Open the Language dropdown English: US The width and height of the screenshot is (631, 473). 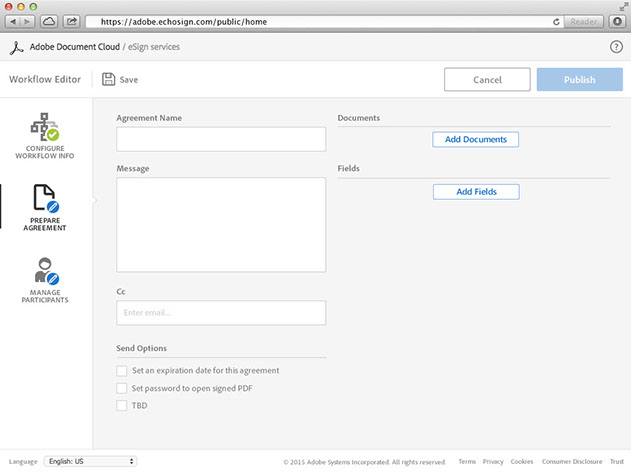click(90, 461)
